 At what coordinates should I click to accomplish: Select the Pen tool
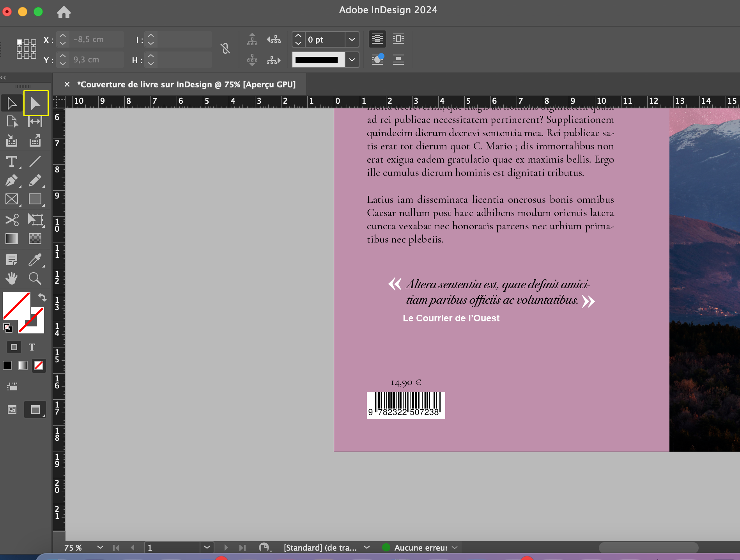coord(12,181)
